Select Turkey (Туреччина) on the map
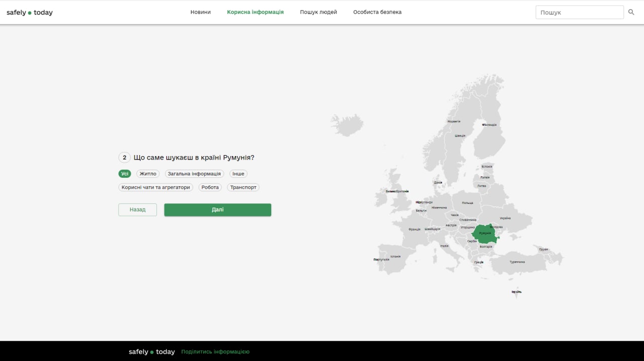 (x=518, y=263)
